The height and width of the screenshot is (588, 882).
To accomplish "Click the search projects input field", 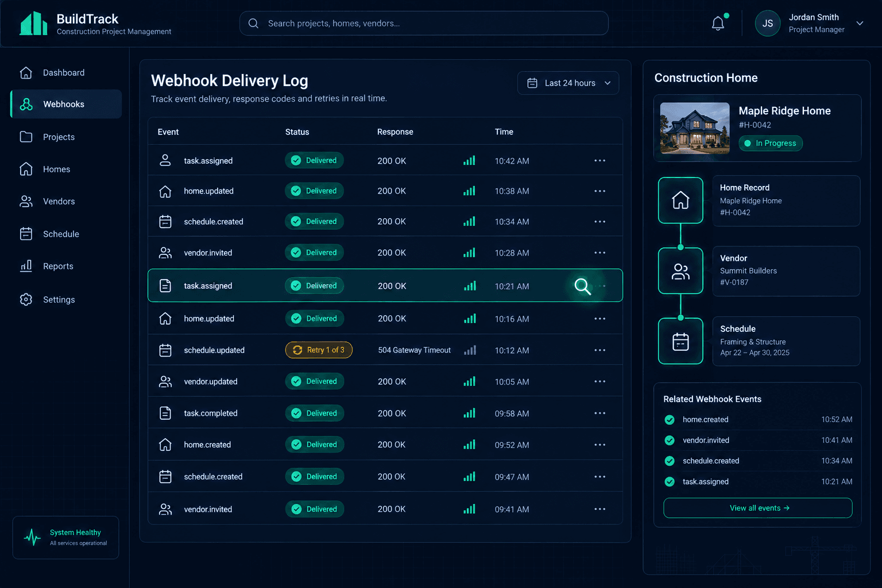I will click(x=424, y=24).
